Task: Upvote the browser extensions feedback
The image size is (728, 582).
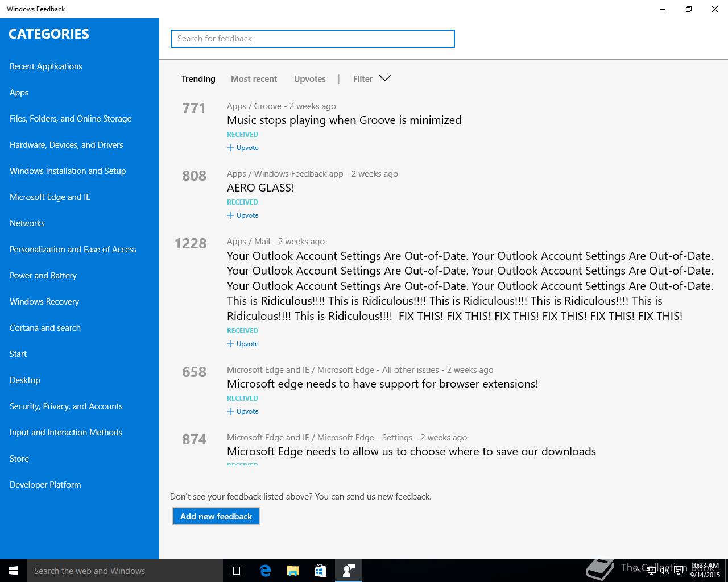Action: 243,411
